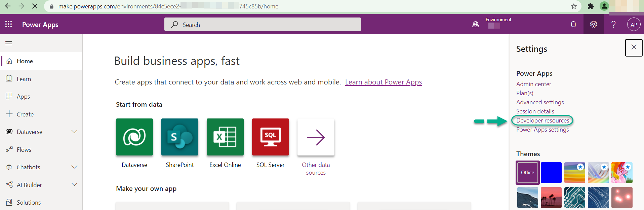Select the pink sunset palm trees theme
This screenshot has height=210, width=644.
click(x=551, y=198)
